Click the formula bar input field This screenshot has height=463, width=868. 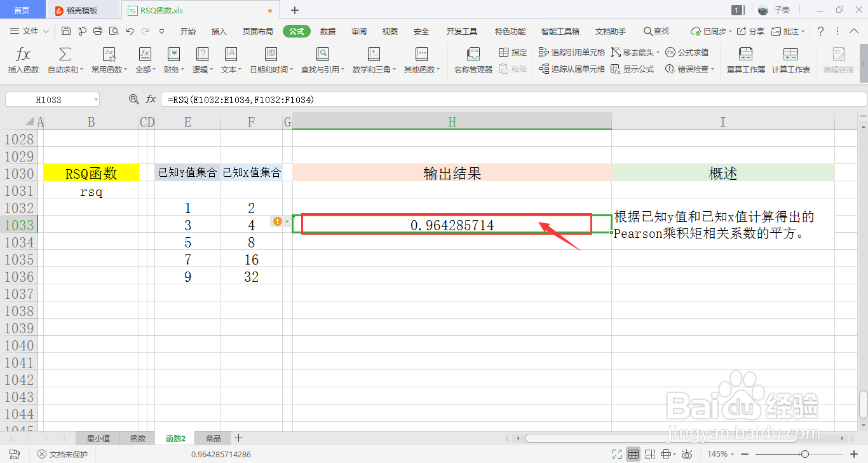coord(513,99)
